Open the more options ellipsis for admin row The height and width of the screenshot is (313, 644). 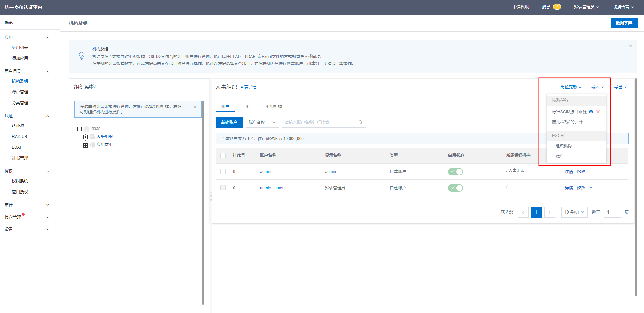(592, 171)
